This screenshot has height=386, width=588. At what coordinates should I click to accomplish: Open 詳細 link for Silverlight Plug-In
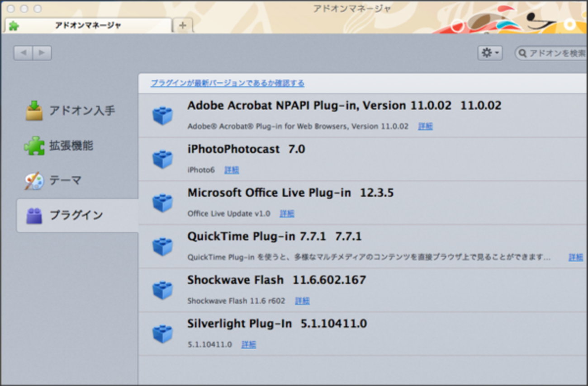point(248,344)
